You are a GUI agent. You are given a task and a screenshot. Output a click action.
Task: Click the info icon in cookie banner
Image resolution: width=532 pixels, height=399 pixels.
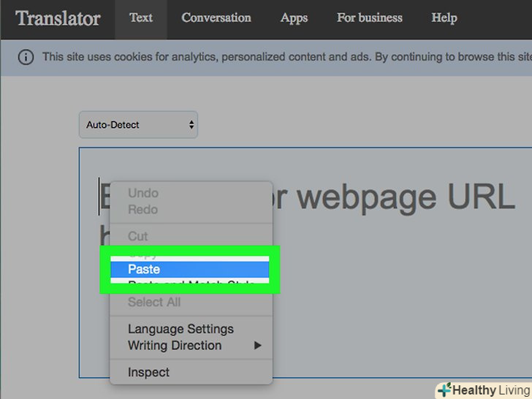[x=26, y=57]
